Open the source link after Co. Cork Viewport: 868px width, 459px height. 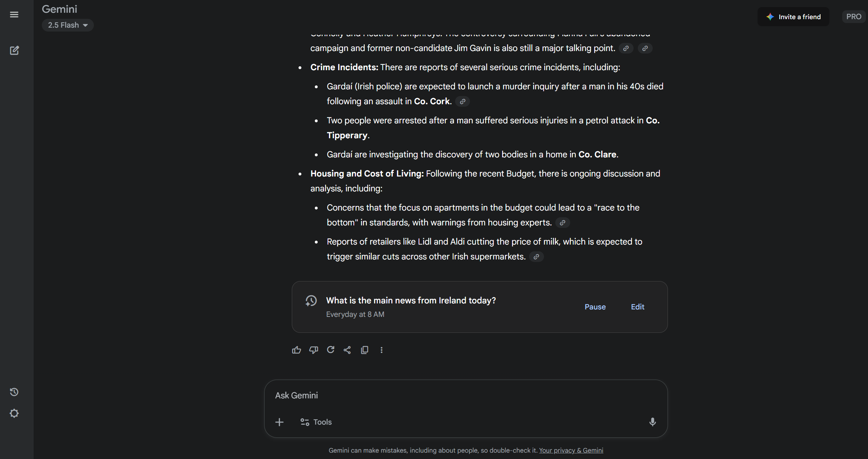(x=463, y=102)
